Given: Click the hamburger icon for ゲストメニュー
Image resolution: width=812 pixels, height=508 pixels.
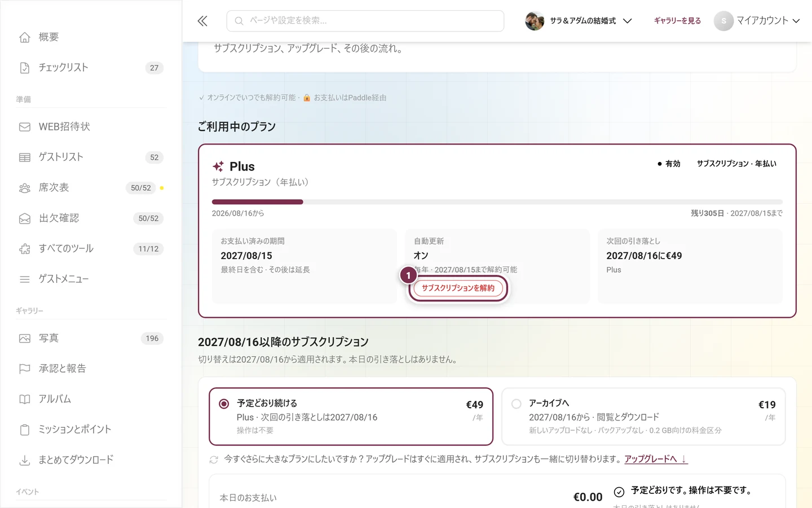Looking at the screenshot, I should [x=25, y=279].
